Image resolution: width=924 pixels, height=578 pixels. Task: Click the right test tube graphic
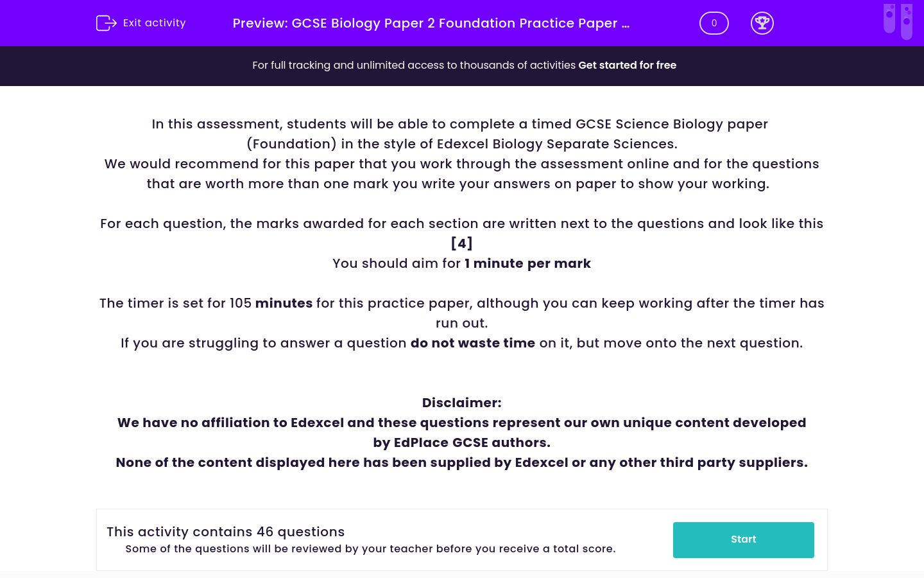coord(907,21)
